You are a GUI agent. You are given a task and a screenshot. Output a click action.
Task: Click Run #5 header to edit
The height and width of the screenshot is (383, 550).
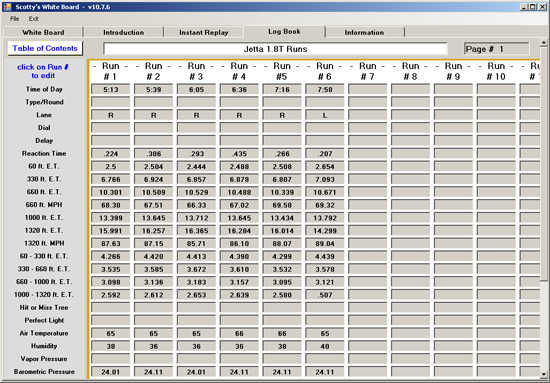[x=282, y=71]
